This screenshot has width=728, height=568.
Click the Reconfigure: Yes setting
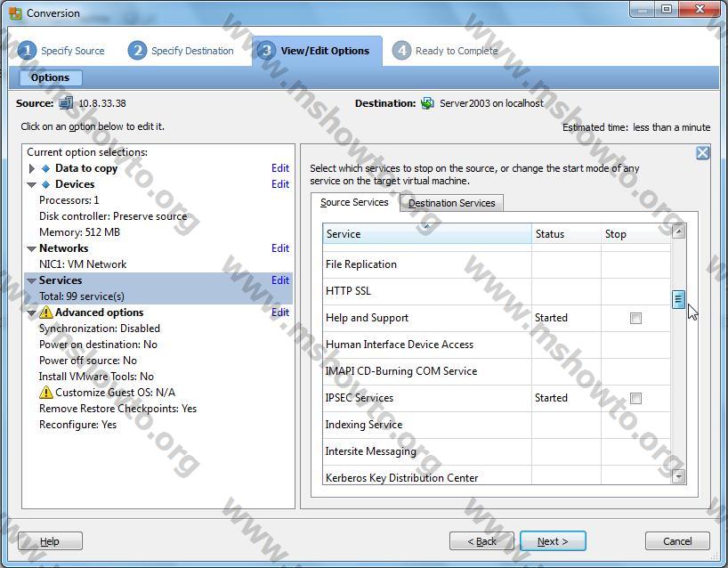click(x=77, y=425)
